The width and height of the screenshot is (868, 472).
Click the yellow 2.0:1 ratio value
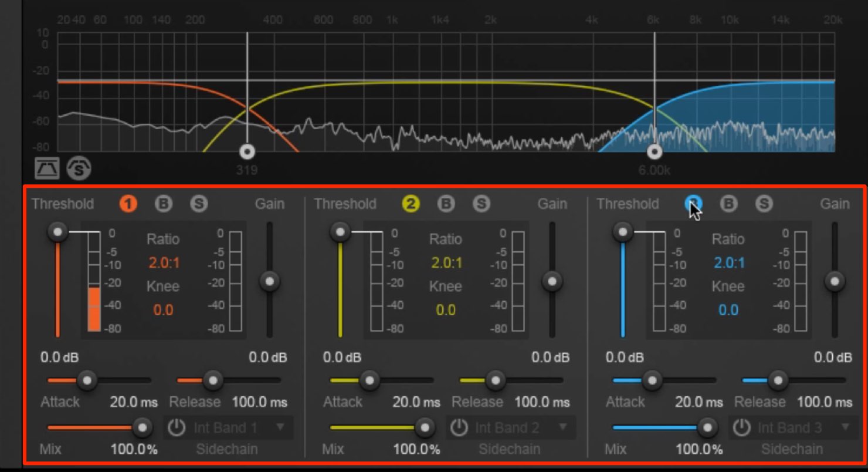point(446,263)
